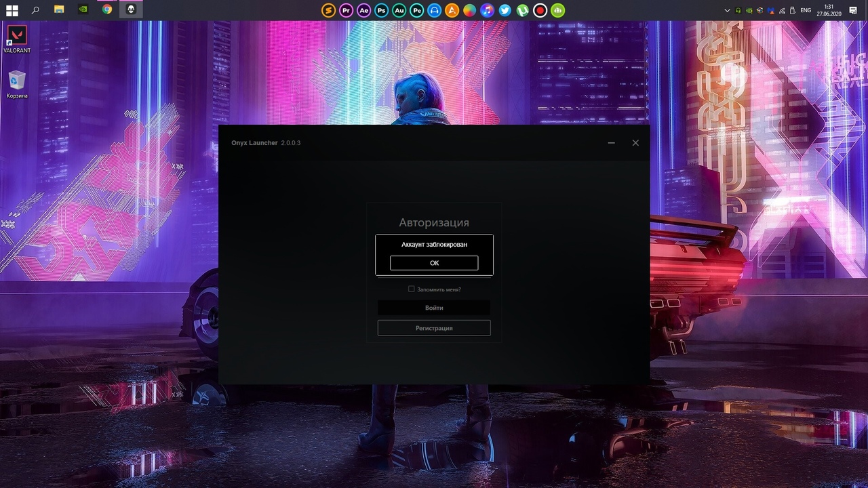This screenshot has height=488, width=868.
Task: Expand the hidden system tray icons
Action: click(x=727, y=10)
